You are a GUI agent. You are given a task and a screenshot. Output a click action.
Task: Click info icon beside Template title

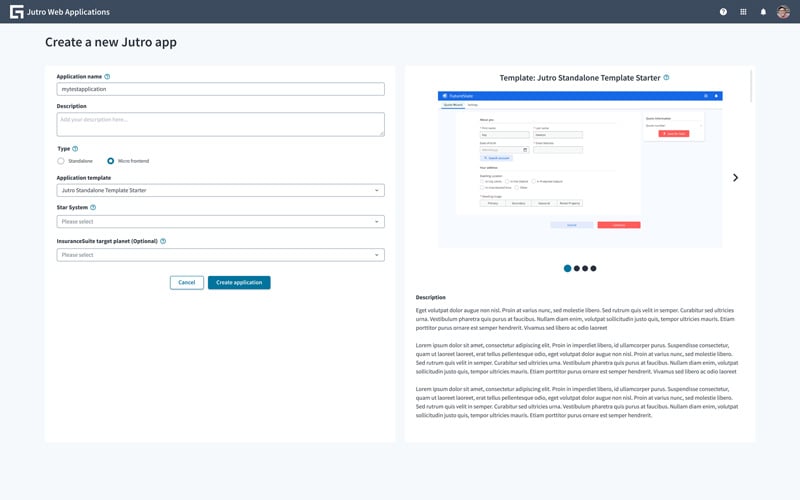[x=666, y=78]
